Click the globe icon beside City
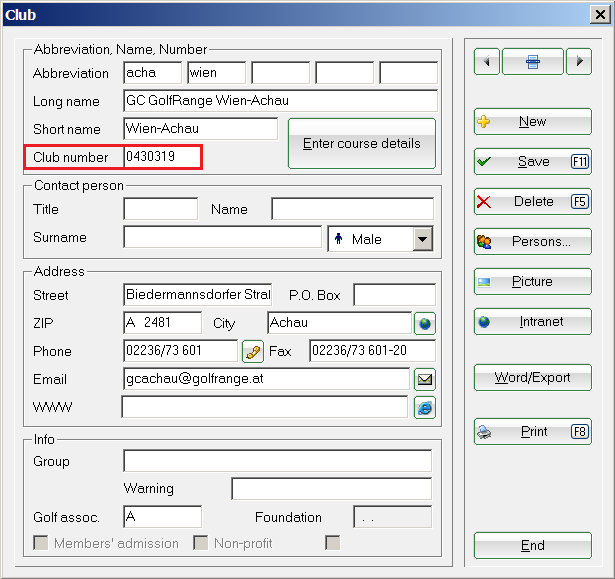Viewport: 615px width, 579px height. 425,323
